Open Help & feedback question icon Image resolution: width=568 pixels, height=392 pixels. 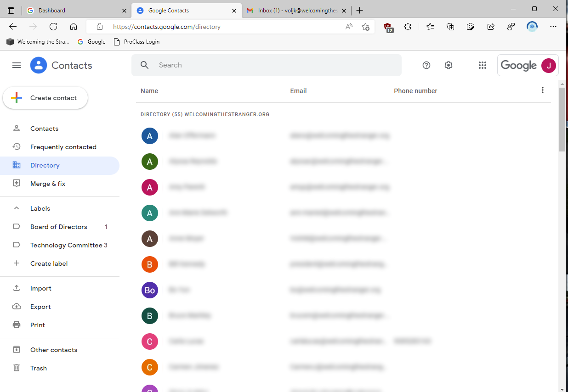click(x=426, y=65)
